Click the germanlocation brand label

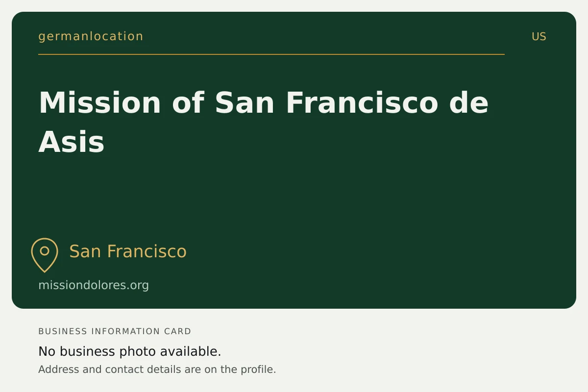(x=91, y=36)
